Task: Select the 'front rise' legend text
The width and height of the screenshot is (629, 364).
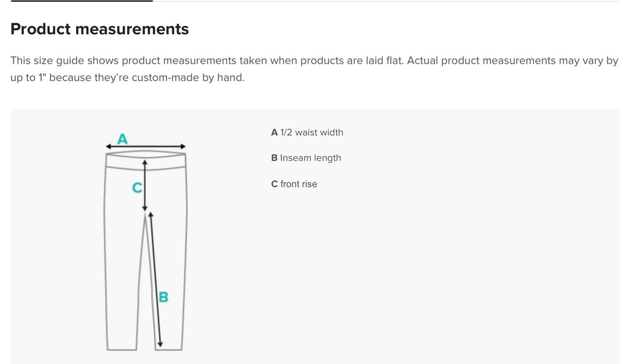Action: [x=299, y=184]
